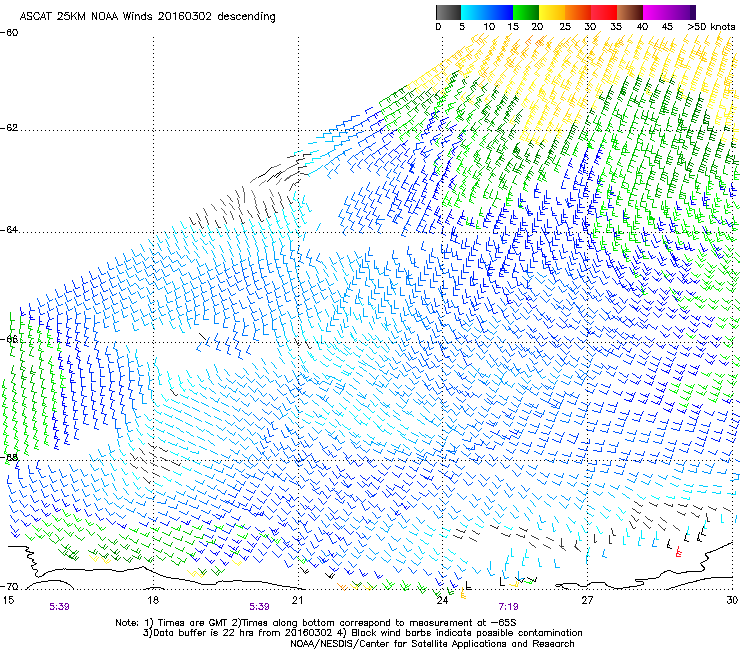Screen dimensions: 740x650
Task: Click the -60 latitude axis label
Action: (x=9, y=33)
